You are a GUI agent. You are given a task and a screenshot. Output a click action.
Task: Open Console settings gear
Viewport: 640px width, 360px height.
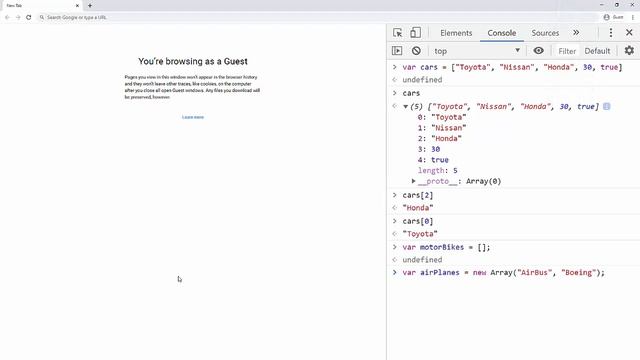coord(629,51)
